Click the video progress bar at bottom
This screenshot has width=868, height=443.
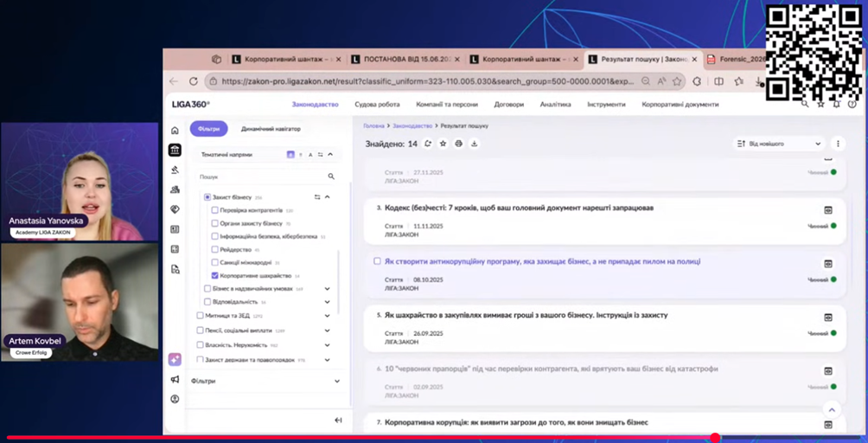[432, 438]
